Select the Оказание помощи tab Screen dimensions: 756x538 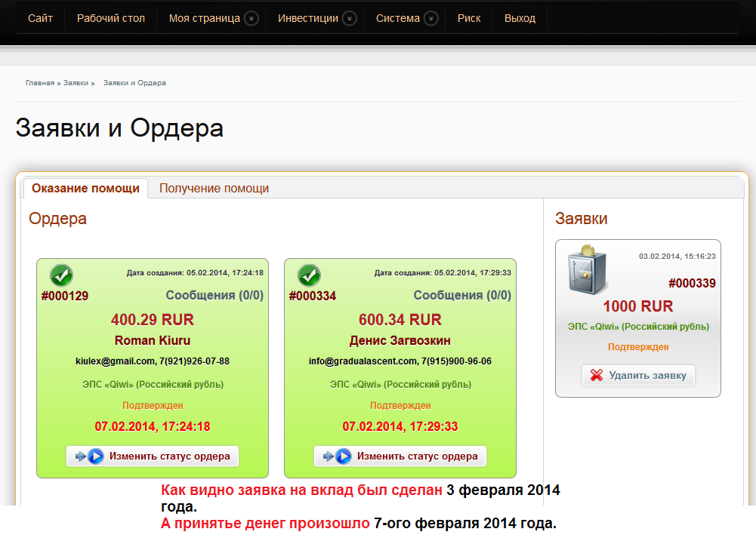(x=85, y=189)
